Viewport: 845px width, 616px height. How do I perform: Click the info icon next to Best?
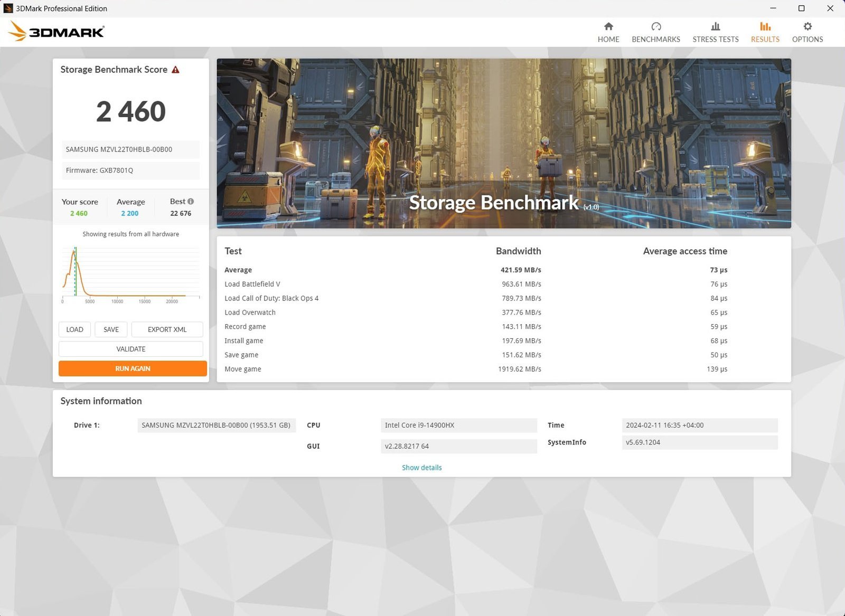pos(191,201)
